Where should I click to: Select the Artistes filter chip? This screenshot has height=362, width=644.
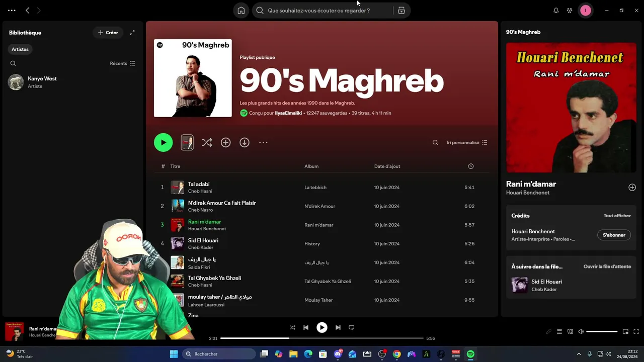pos(21,49)
